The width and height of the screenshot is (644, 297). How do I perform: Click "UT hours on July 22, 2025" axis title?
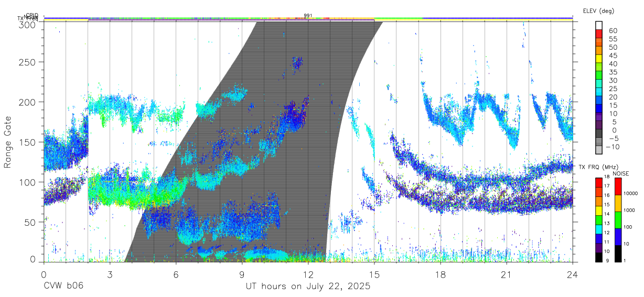tap(308, 287)
